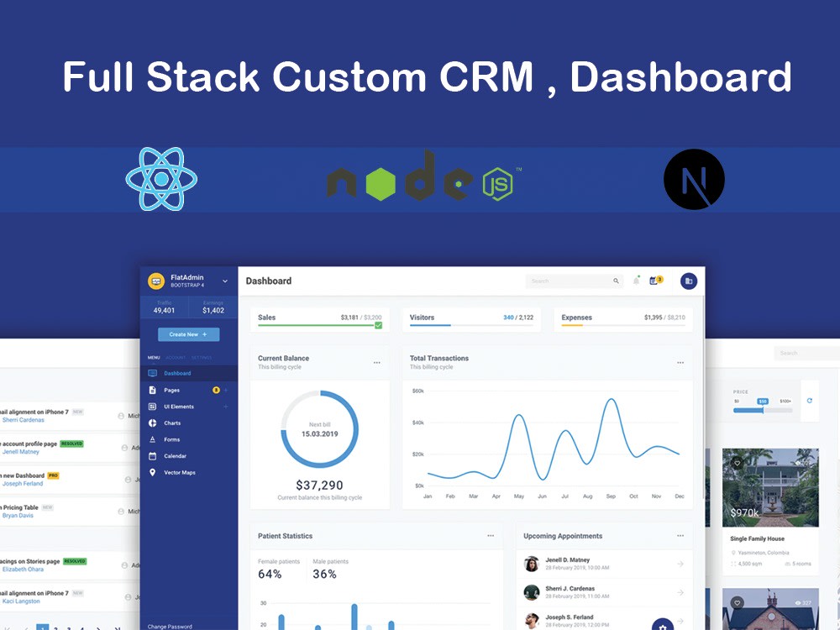Click the Dashboard monitor icon in sidebar
This screenshot has width=840, height=630.
click(152, 374)
